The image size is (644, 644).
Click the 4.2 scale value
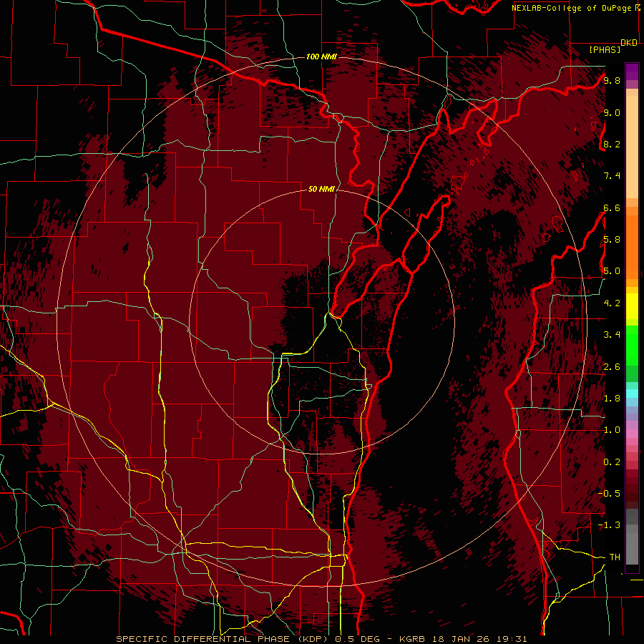coord(612,303)
